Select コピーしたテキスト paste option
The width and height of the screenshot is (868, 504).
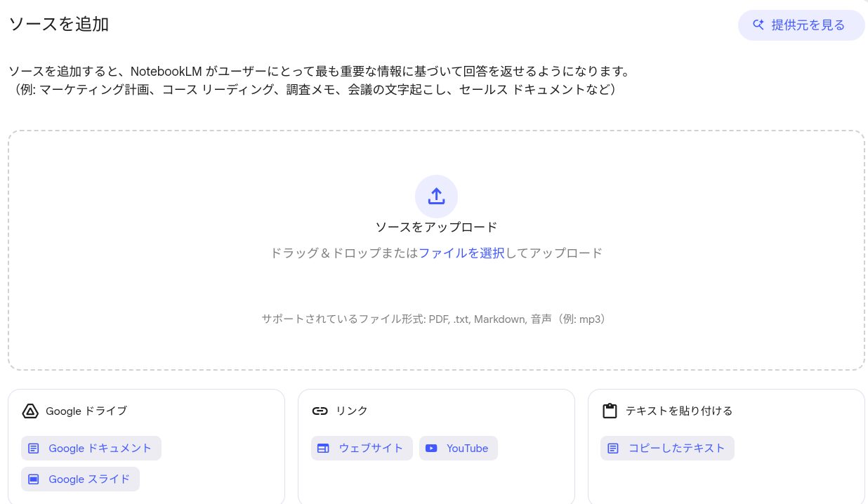pyautogui.click(x=667, y=448)
